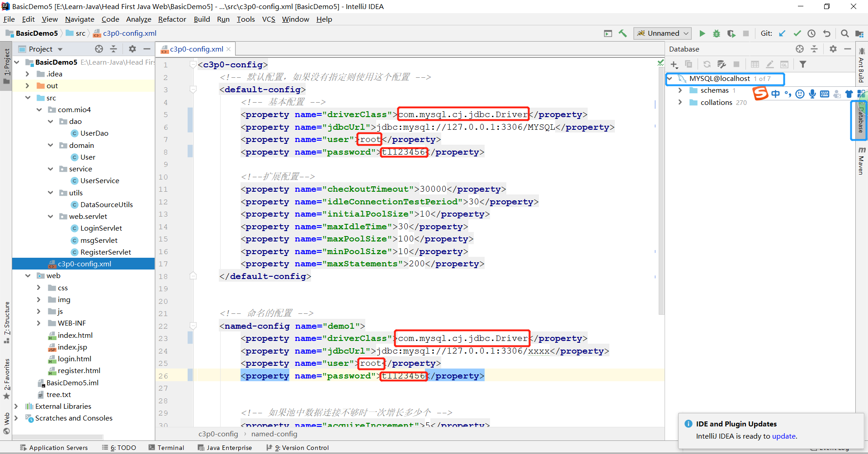Add a new data source with plus icon
This screenshot has height=454, width=868.
pyautogui.click(x=674, y=65)
